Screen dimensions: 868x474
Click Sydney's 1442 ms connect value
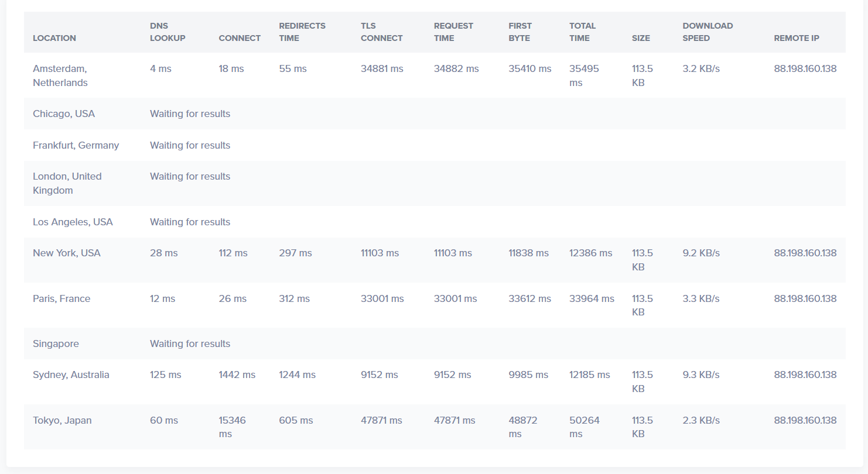coord(237,375)
